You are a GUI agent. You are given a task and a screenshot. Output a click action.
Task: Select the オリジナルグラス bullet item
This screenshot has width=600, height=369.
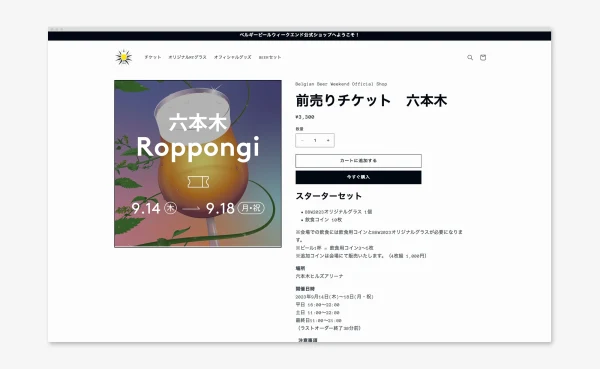pyautogui.click(x=338, y=212)
